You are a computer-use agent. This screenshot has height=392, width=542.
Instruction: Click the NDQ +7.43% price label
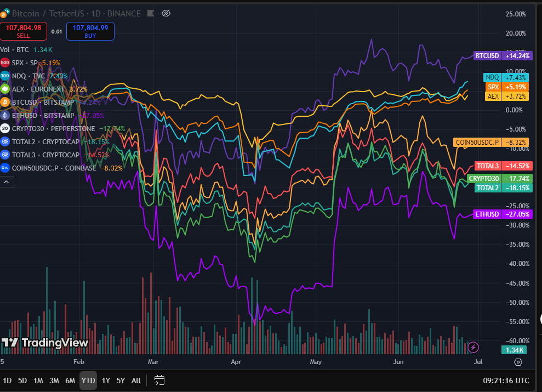click(506, 77)
